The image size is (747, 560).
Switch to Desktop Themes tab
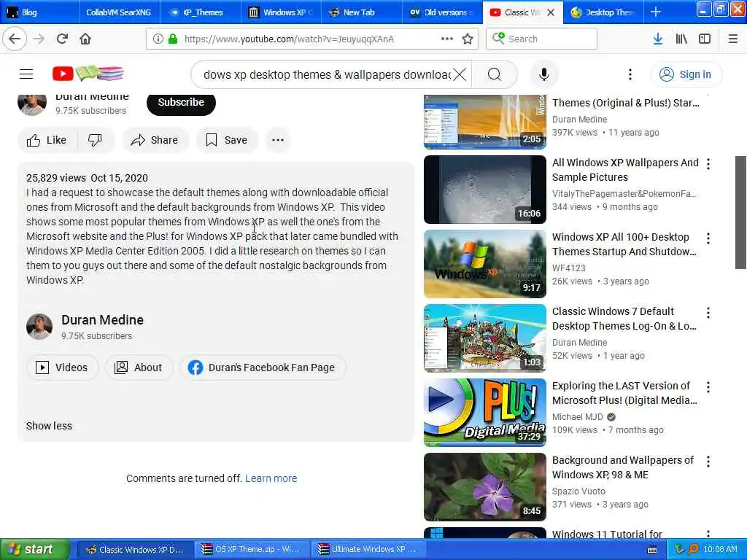[603, 12]
